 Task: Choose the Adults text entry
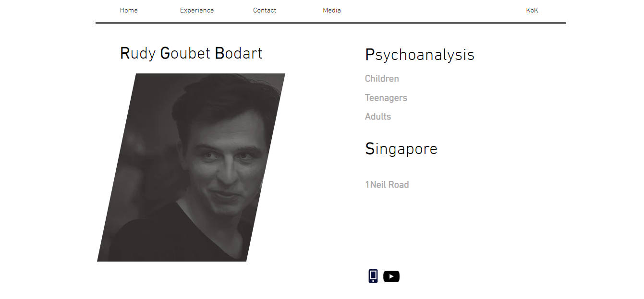click(378, 117)
